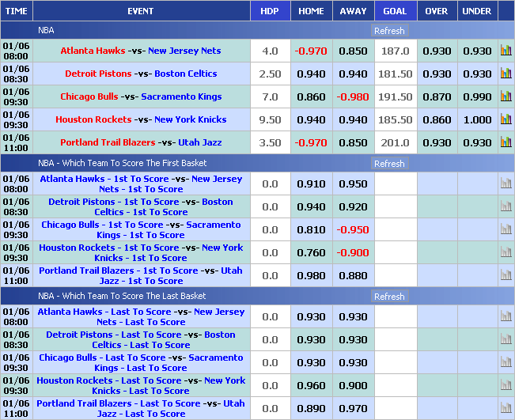
Task: Select home odds 0.890 for Portland Last To Score
Action: [311, 408]
